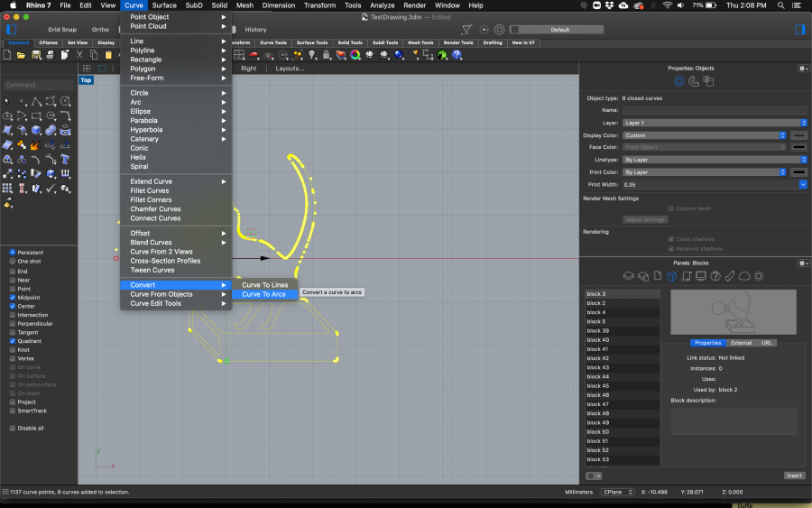
Task: Click the Display Color swatch
Action: tap(798, 135)
